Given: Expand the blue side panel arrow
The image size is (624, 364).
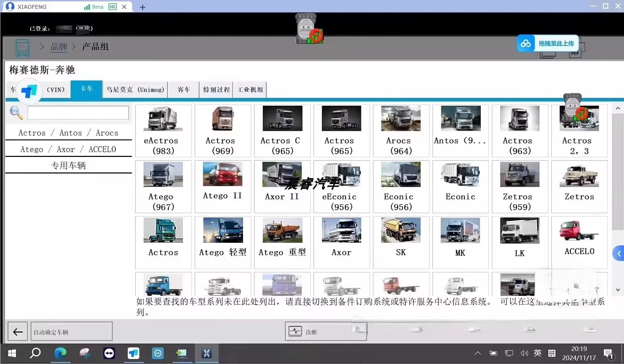Looking at the screenshot, I should click(619, 253).
